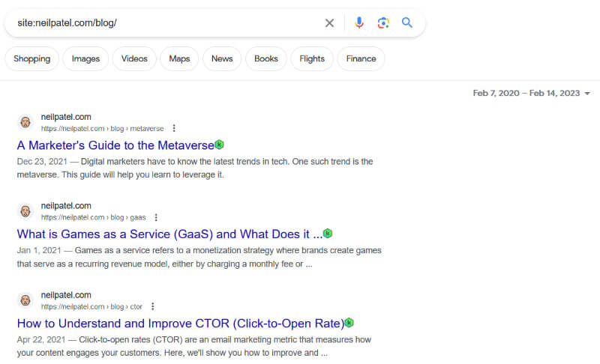Start voice search with the microphone icon
This screenshot has width=600, height=364.
(359, 23)
